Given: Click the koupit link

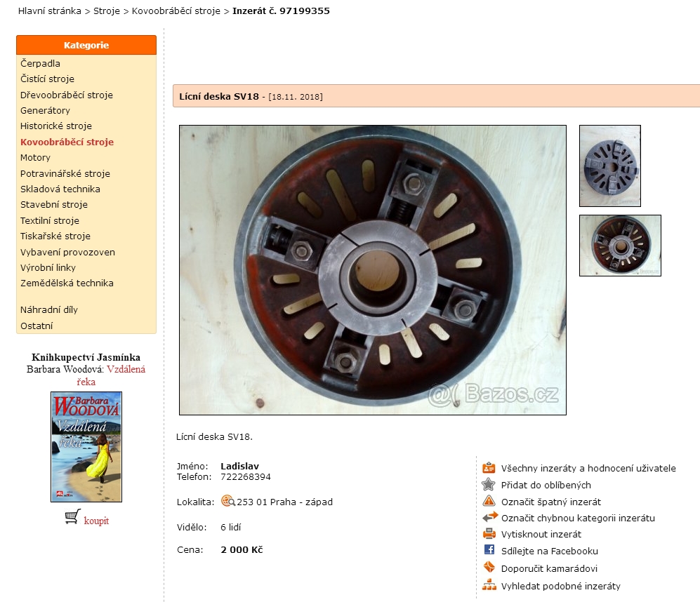Looking at the screenshot, I should [x=96, y=521].
